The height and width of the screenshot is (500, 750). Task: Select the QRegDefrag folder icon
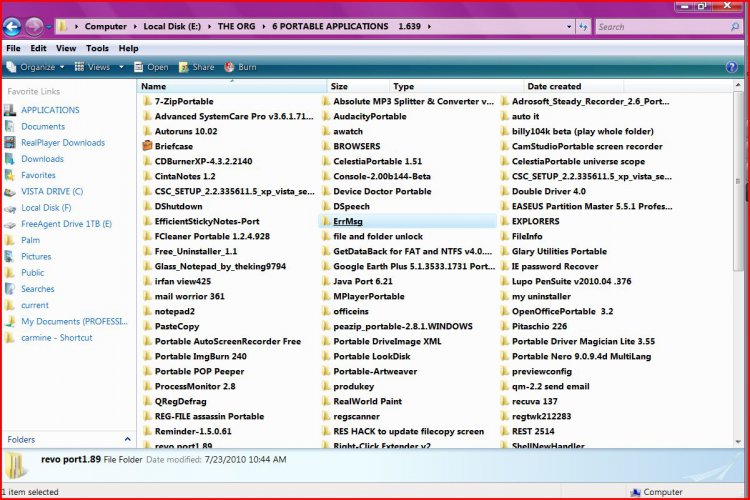[147, 401]
